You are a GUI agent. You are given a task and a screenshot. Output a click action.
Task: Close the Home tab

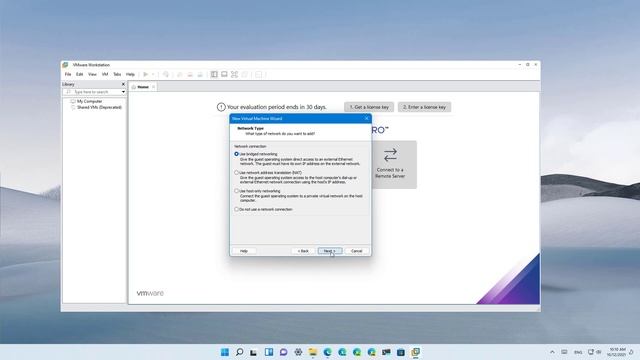[x=153, y=87]
